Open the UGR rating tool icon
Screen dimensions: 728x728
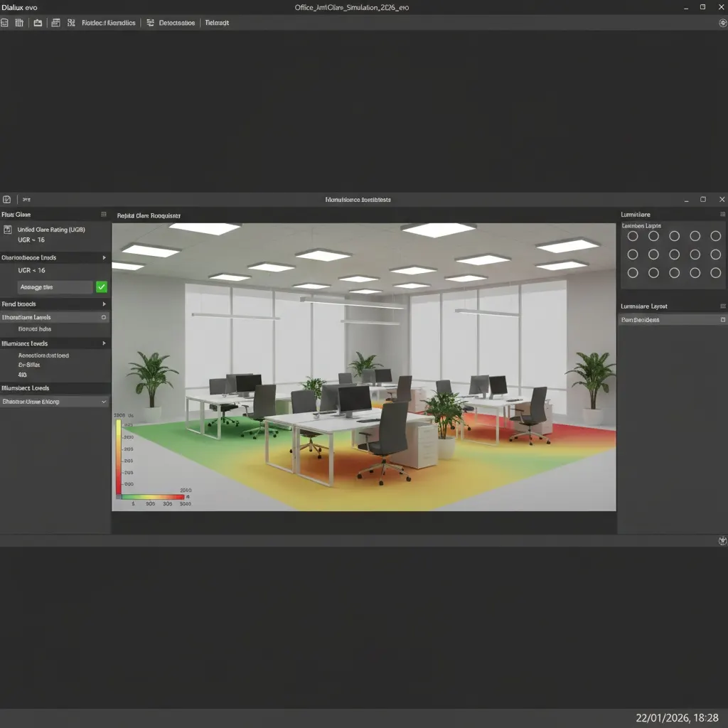(x=7, y=230)
